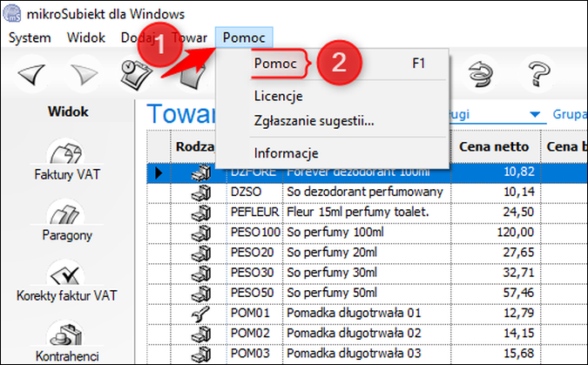Viewport: 588px width, 365px height.
Task: Click the current row indicator arrow
Action: [x=159, y=173]
